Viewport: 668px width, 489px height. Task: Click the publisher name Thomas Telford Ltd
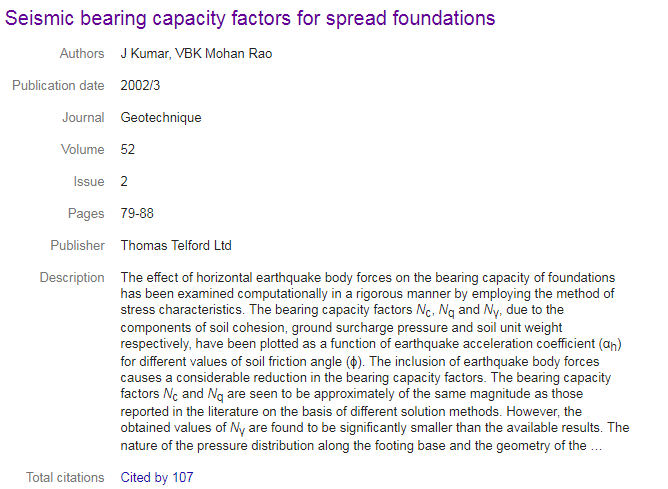pyautogui.click(x=176, y=245)
